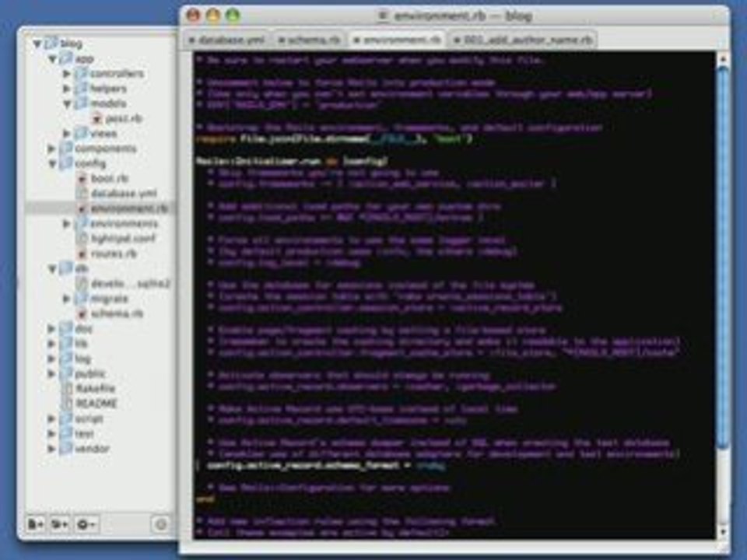The image size is (747, 560).
Task: Collapse the models folder
Action: (67, 103)
